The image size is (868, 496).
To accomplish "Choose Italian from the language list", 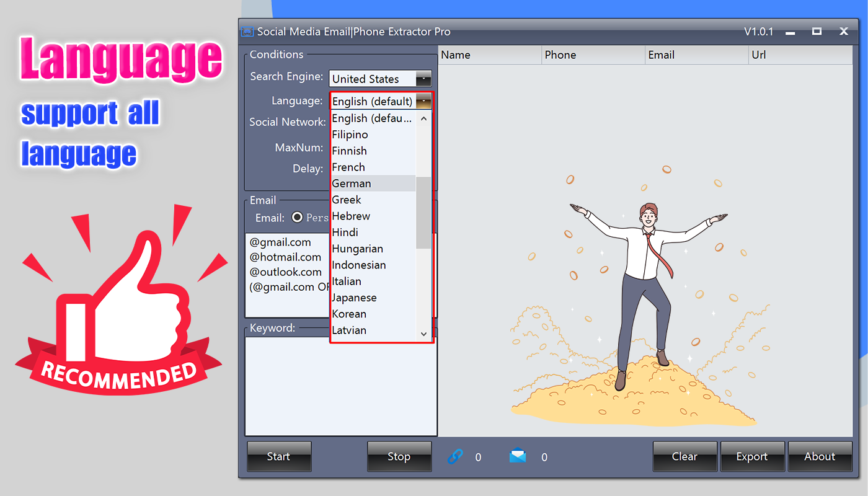I will (x=373, y=281).
